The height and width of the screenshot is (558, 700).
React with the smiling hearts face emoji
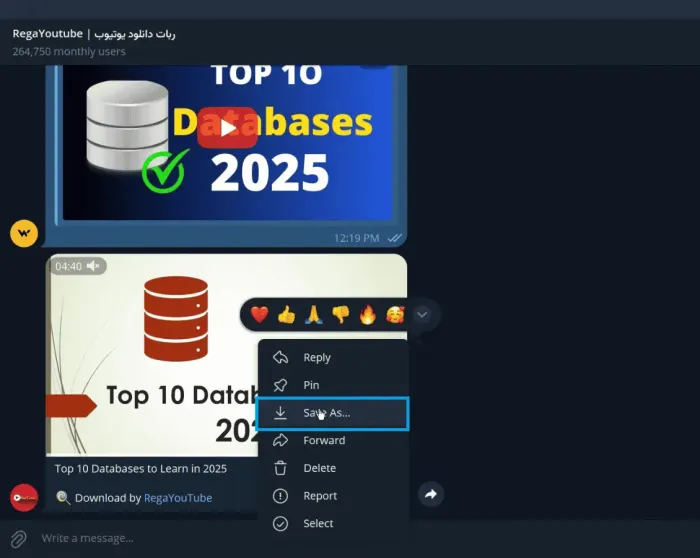click(x=395, y=315)
